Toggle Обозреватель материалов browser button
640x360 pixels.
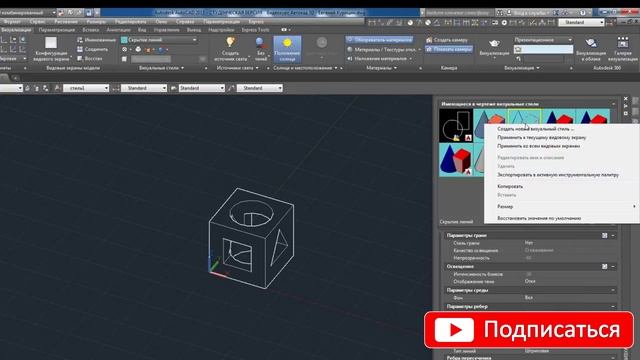tap(379, 40)
